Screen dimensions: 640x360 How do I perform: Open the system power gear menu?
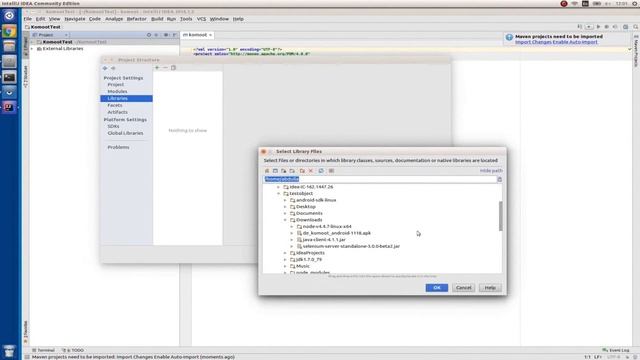635,4
